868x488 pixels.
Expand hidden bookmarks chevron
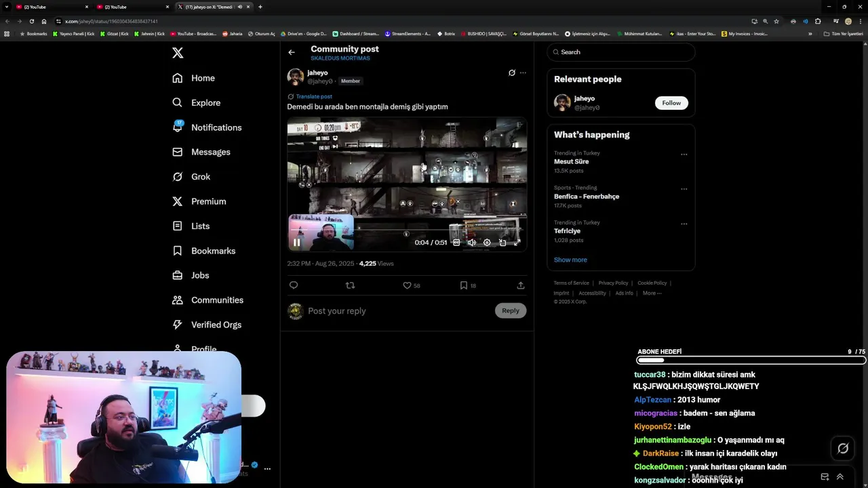[810, 33]
